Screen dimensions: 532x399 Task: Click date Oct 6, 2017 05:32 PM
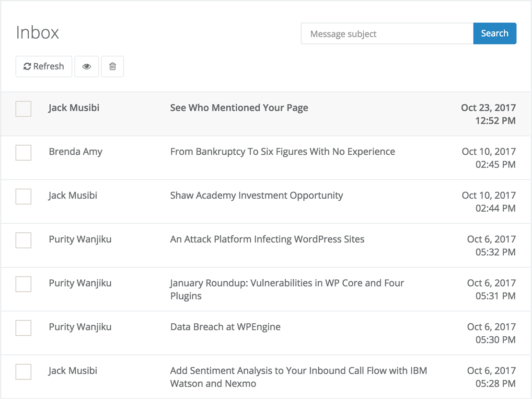click(491, 245)
